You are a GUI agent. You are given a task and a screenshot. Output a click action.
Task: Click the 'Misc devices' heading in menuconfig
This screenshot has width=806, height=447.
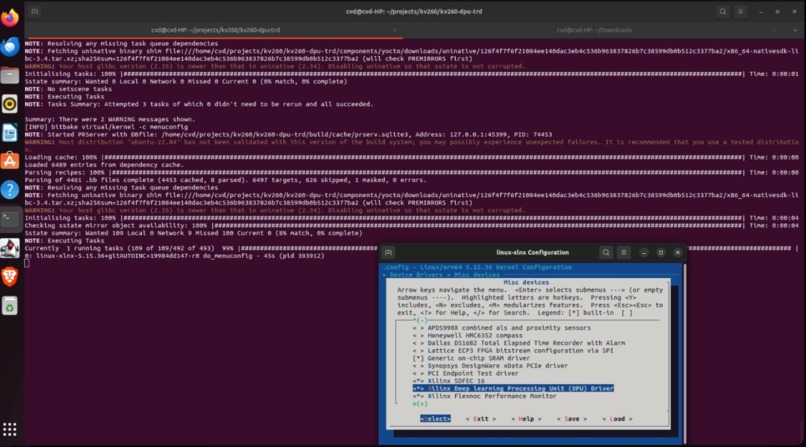[x=526, y=283]
